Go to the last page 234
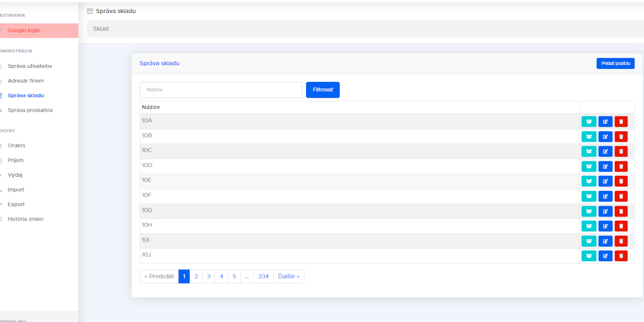 click(x=263, y=277)
